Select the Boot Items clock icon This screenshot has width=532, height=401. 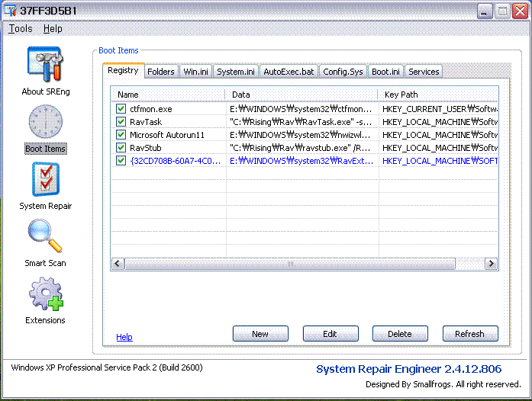pyautogui.click(x=45, y=123)
